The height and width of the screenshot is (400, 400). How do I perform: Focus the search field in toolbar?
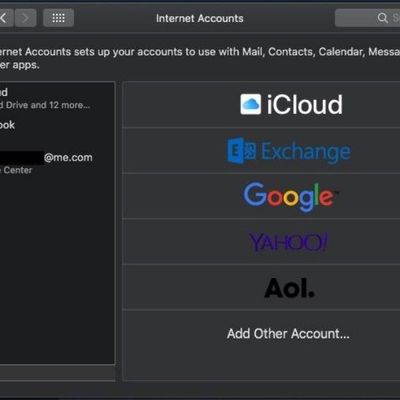367,18
